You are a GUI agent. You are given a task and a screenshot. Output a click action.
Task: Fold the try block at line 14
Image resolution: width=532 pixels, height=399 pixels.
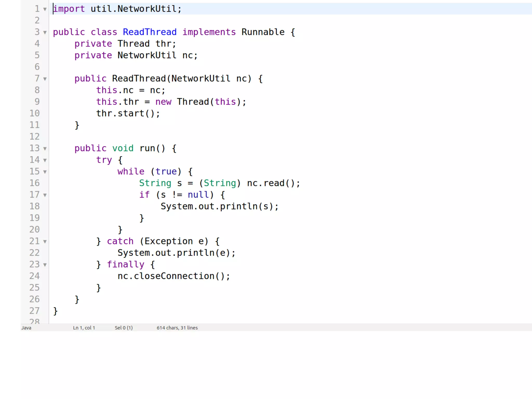click(x=45, y=160)
